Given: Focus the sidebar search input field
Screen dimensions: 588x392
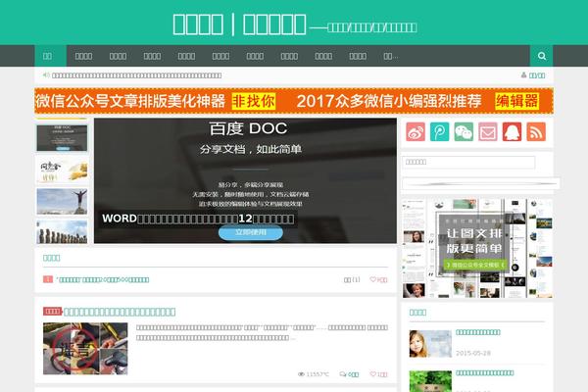Looking at the screenshot, I should click(x=468, y=162).
